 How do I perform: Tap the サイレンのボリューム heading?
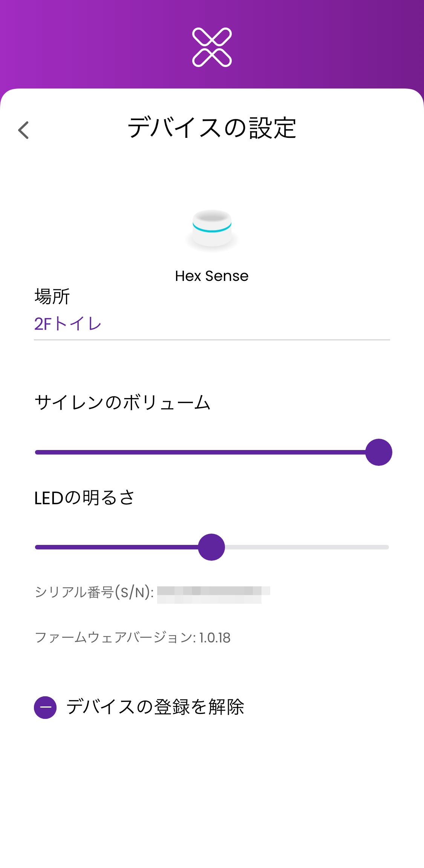pyautogui.click(x=122, y=403)
